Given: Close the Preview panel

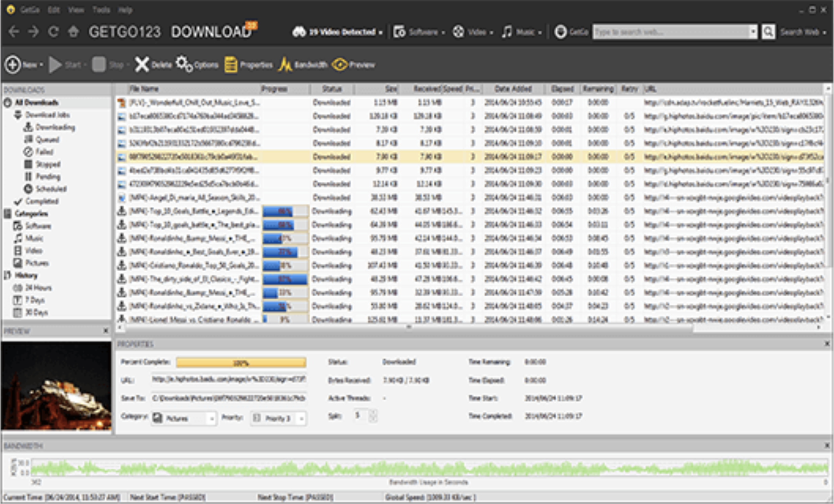Looking at the screenshot, I should point(106,331).
